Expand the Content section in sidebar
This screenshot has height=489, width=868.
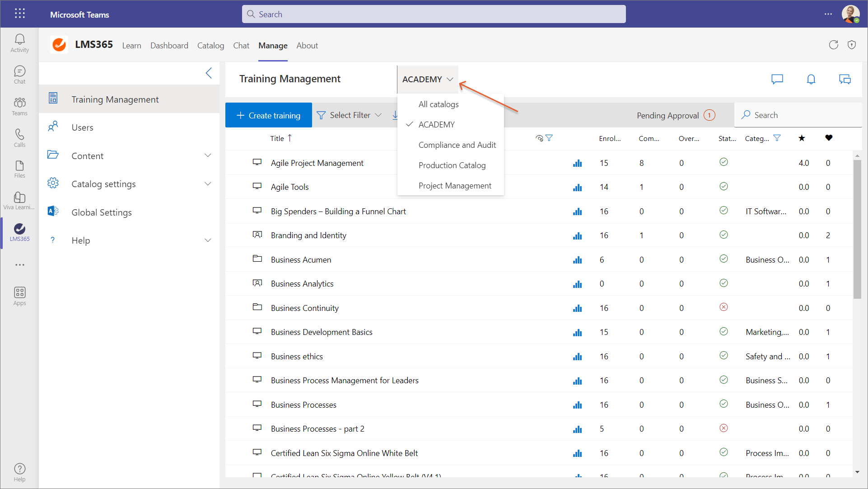(208, 155)
